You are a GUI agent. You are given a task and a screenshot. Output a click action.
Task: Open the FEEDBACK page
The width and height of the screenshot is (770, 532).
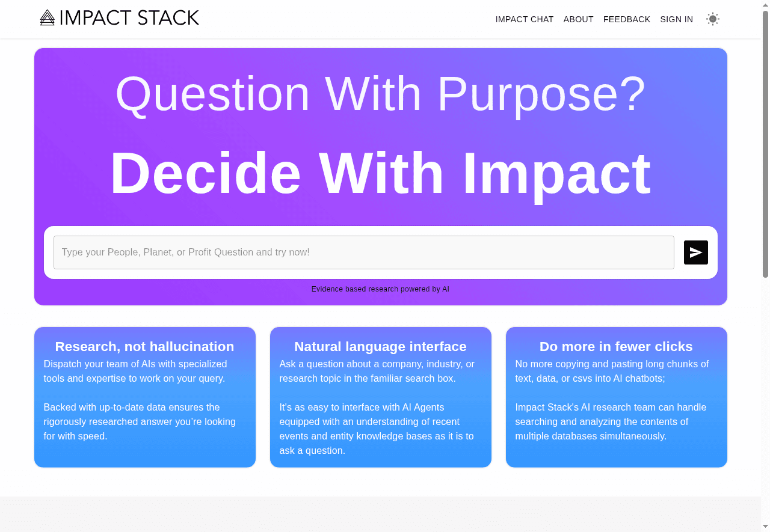pos(627,19)
